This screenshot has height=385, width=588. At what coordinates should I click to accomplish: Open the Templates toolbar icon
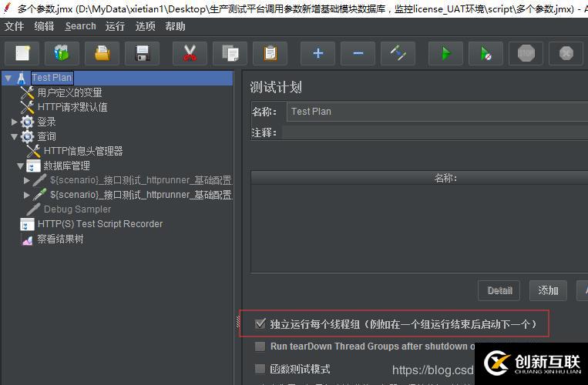point(62,53)
